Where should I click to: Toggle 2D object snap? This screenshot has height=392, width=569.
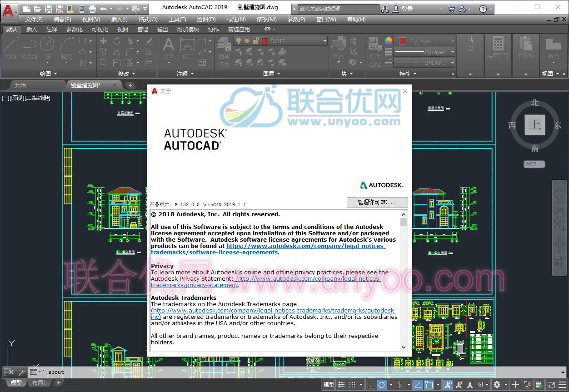(429, 385)
